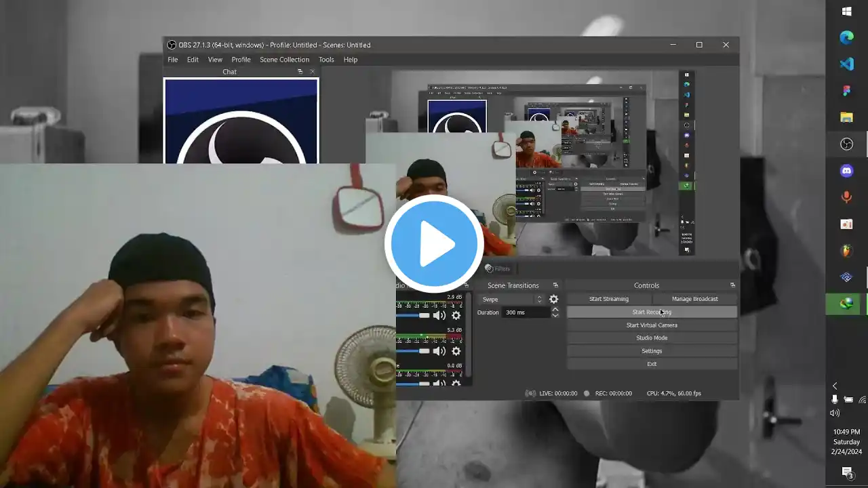868x488 pixels.
Task: Open Wi-Fi network tray icon
Action: (x=863, y=400)
